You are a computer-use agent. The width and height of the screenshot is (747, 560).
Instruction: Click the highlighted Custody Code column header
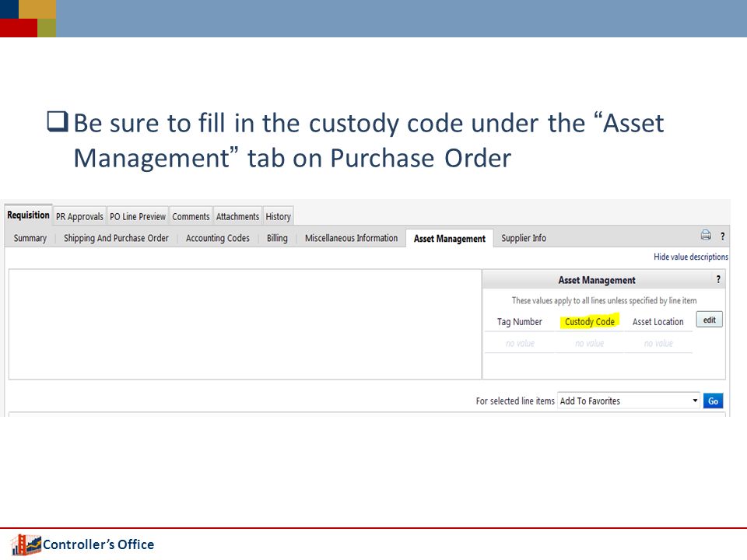[x=589, y=321]
